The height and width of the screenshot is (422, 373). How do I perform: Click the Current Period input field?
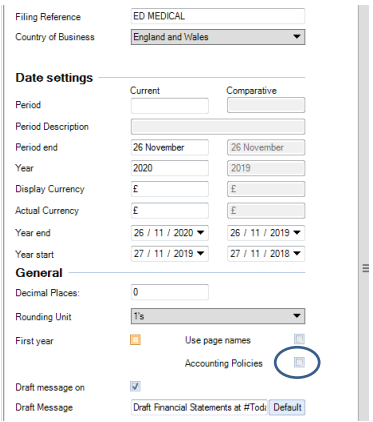tap(170, 105)
